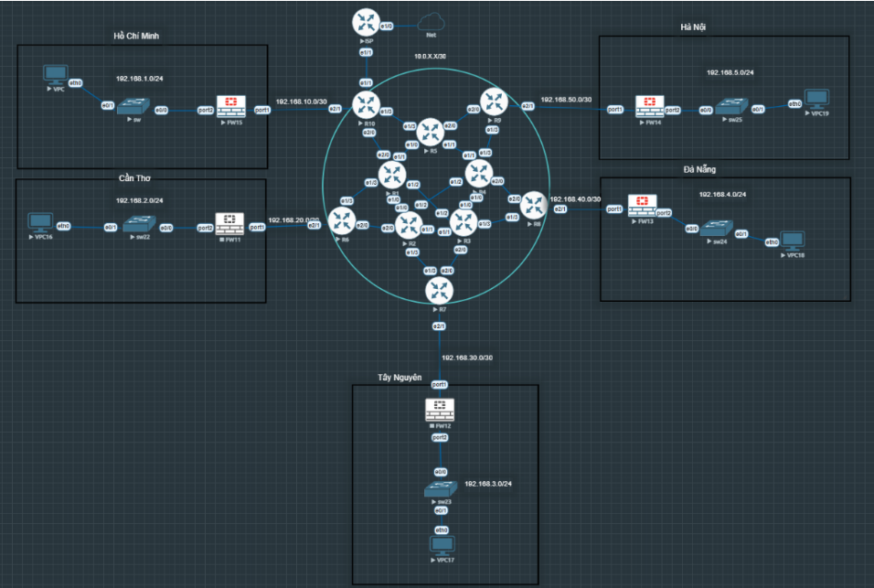Click router R5 icon
The width and height of the screenshot is (874, 588).
coord(431,133)
